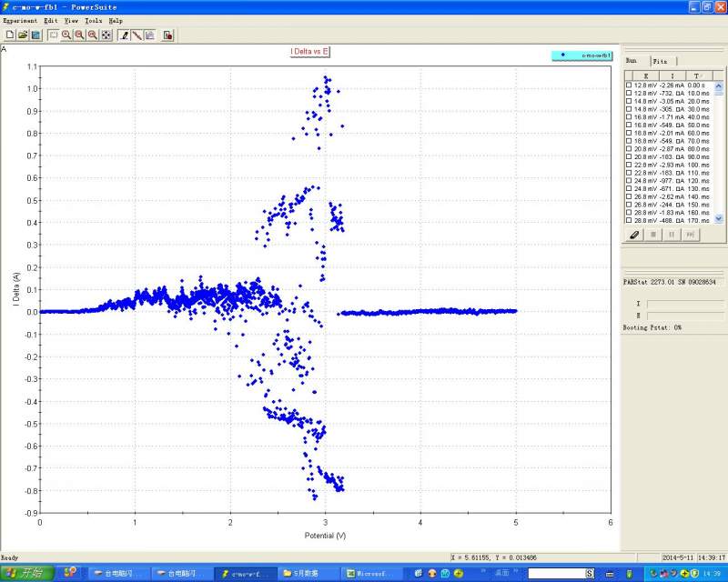Click the 'I Delta vs E' graph title
Screen dimensions: 728x582
point(309,51)
